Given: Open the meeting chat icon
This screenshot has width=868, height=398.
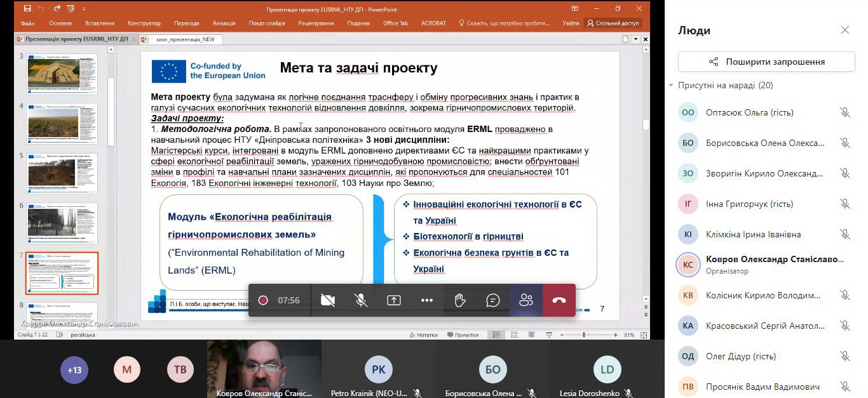Looking at the screenshot, I should click(493, 300).
